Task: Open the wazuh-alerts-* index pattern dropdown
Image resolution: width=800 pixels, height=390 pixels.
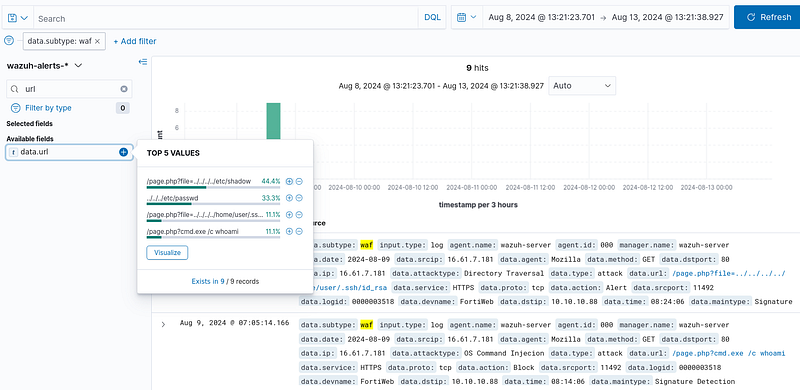Action: pyautogui.click(x=44, y=65)
